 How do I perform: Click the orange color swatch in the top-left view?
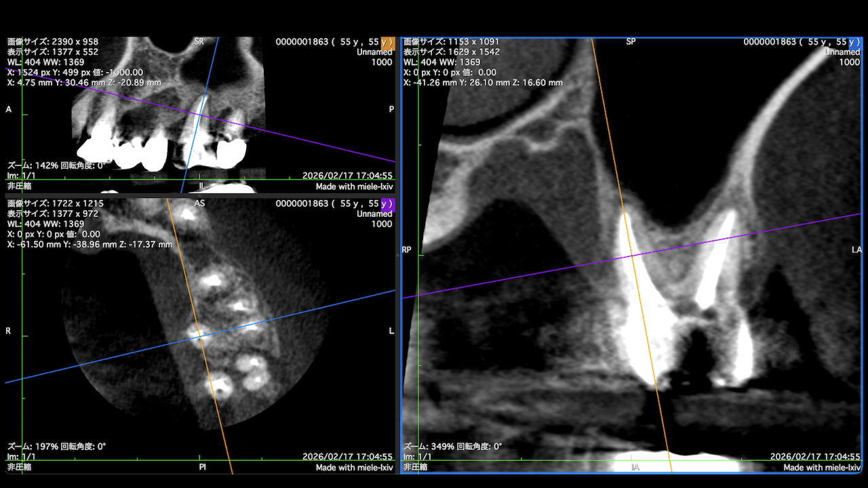pyautogui.click(x=387, y=42)
